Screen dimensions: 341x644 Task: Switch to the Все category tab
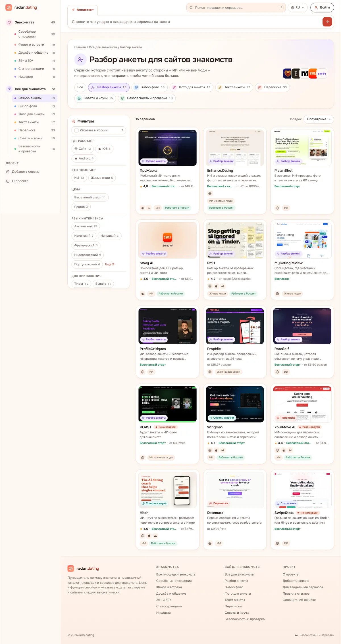(x=80, y=87)
